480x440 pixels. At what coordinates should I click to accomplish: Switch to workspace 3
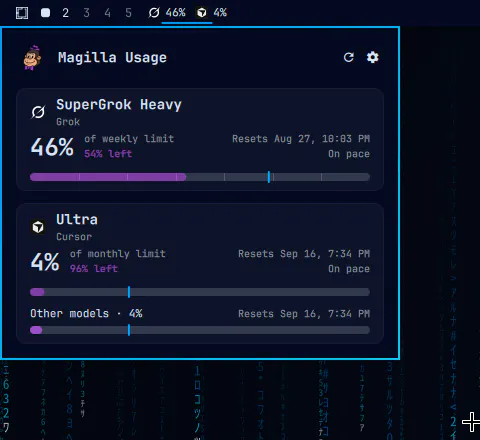87,13
